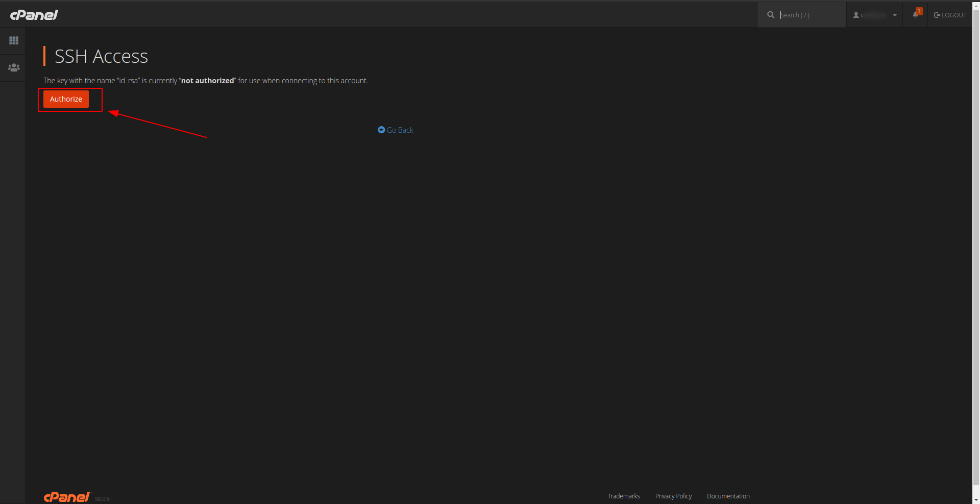Authorize the id_rsa SSH key
The height and width of the screenshot is (504, 980).
[66, 99]
